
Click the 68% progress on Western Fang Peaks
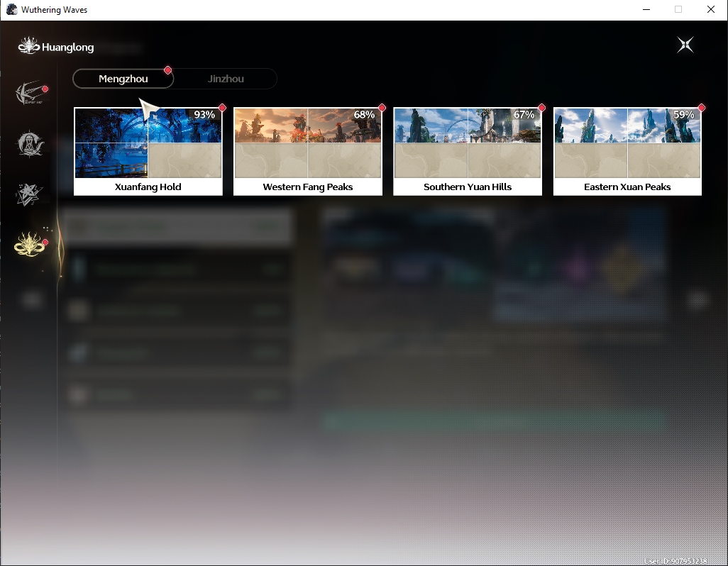tap(364, 115)
